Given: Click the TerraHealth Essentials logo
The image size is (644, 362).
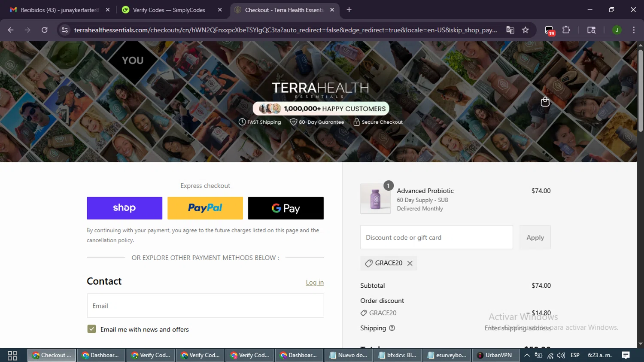Looking at the screenshot, I should coord(320,90).
